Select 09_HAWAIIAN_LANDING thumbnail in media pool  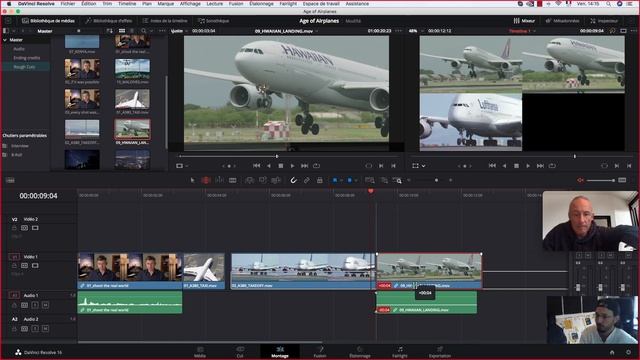pyautogui.click(x=132, y=130)
